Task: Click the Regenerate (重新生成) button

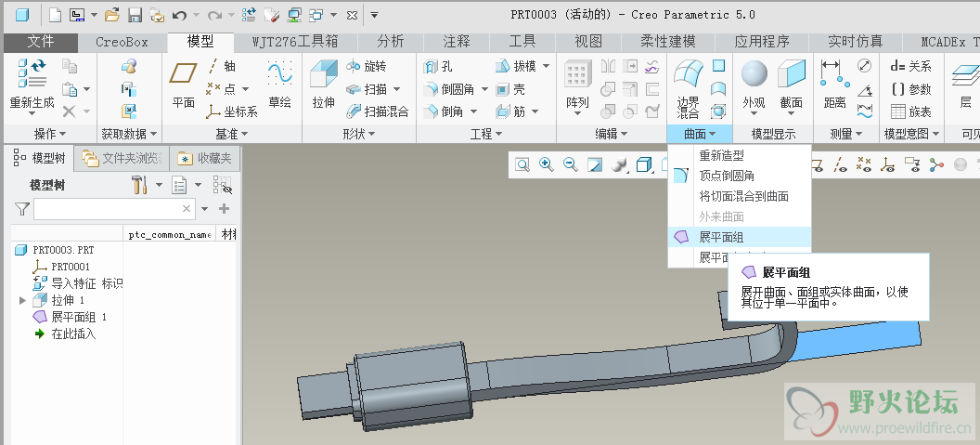Action: point(32,84)
